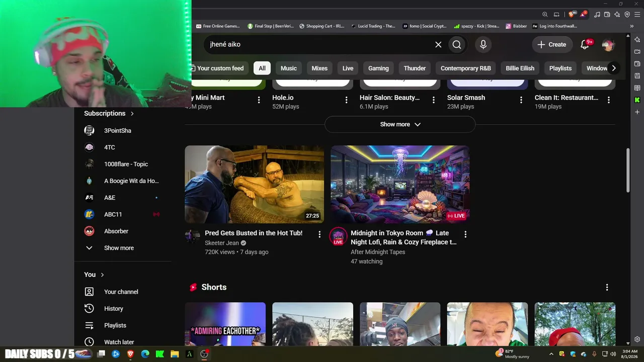Select the Live filter chip

point(348,68)
